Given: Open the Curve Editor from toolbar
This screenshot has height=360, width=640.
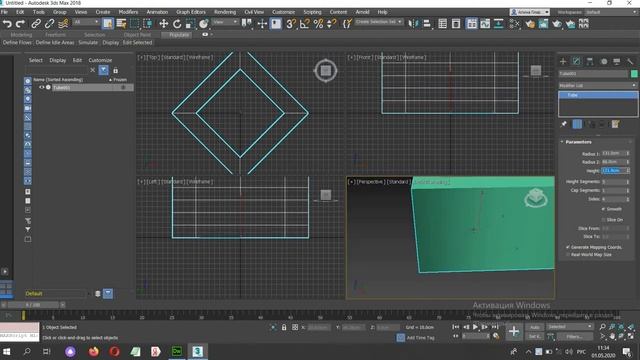Looking at the screenshot, I should point(485,24).
